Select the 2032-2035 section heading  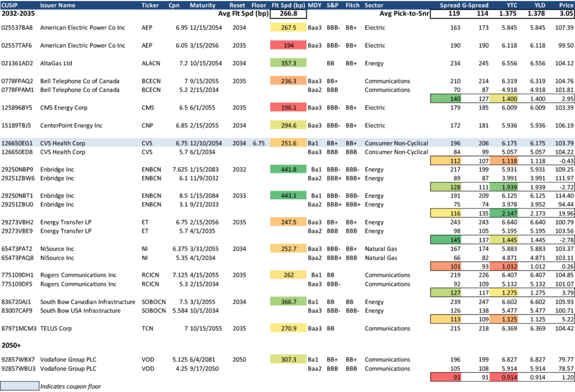[x=22, y=13]
